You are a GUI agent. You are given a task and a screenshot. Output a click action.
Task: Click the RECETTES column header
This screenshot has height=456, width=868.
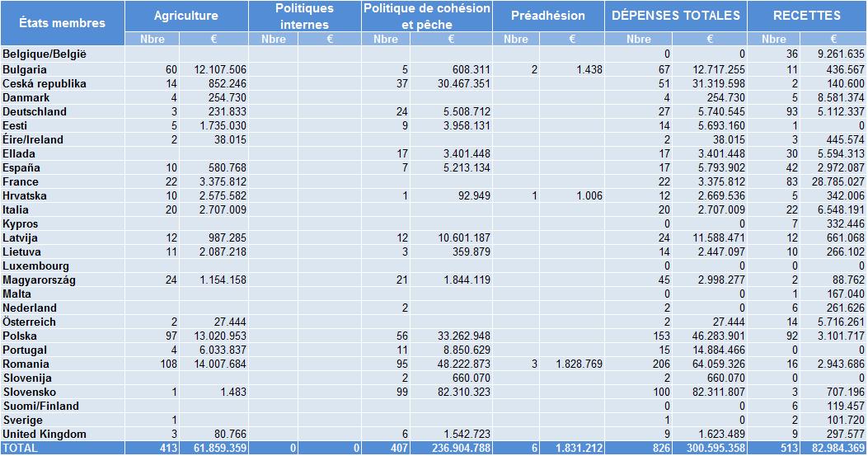pos(806,16)
